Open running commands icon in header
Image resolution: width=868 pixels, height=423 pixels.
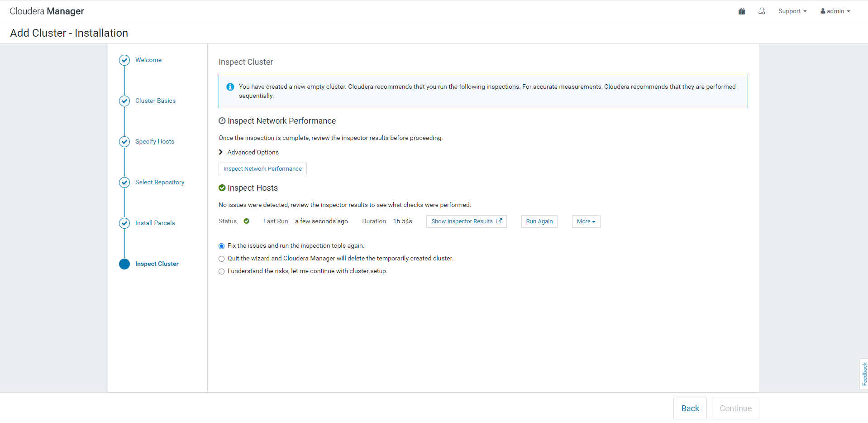click(762, 11)
